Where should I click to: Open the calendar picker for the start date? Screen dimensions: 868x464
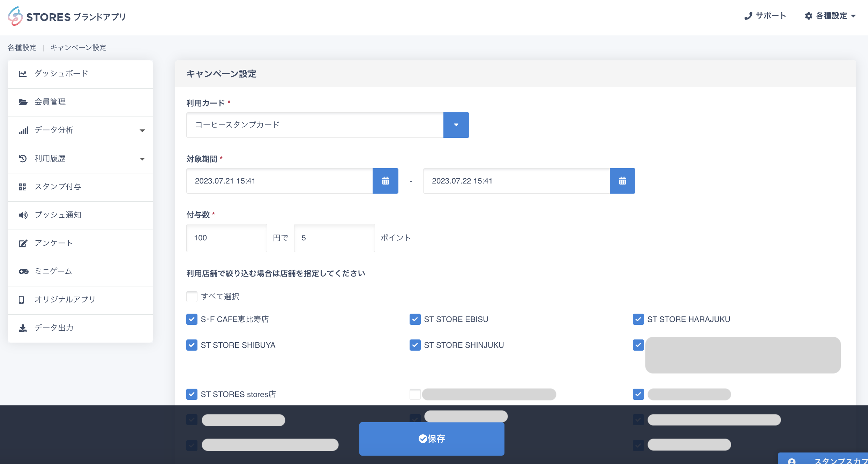(x=386, y=181)
